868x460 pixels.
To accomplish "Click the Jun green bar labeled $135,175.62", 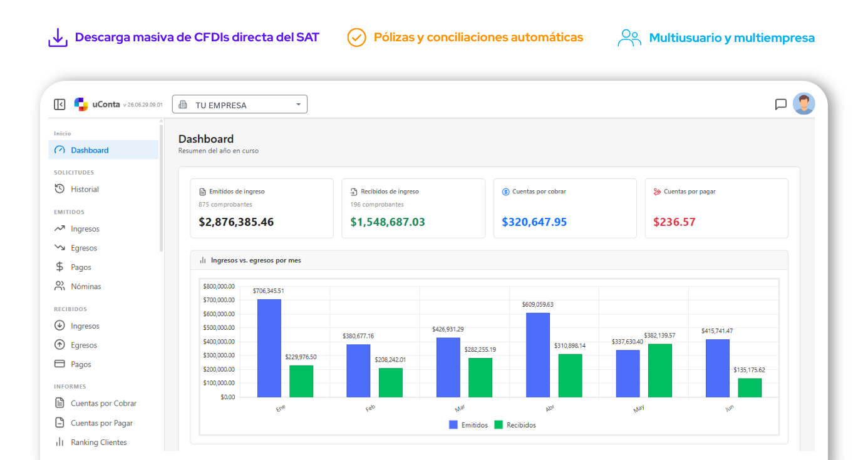I will (x=750, y=387).
